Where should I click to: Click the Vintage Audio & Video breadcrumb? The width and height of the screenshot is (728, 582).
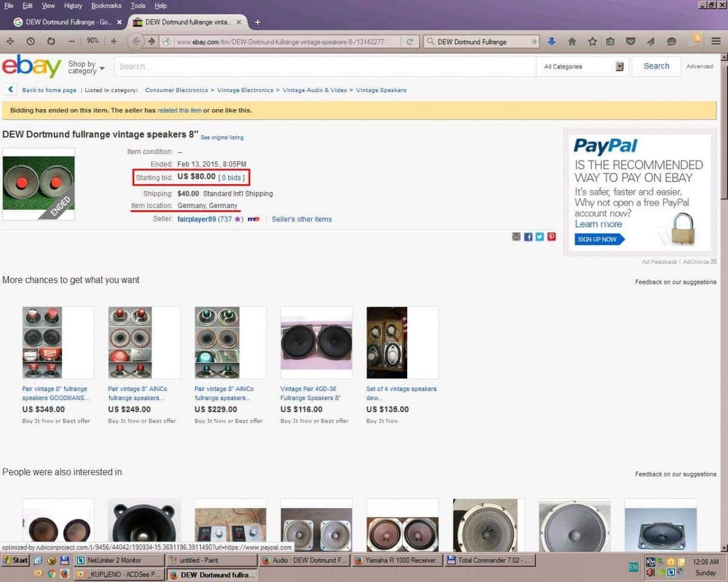coord(315,90)
